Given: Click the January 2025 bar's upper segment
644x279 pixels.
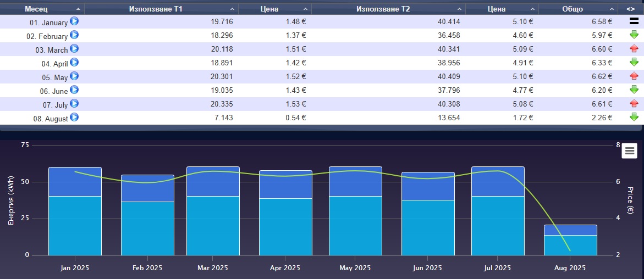Looking at the screenshot, I should [75, 181].
